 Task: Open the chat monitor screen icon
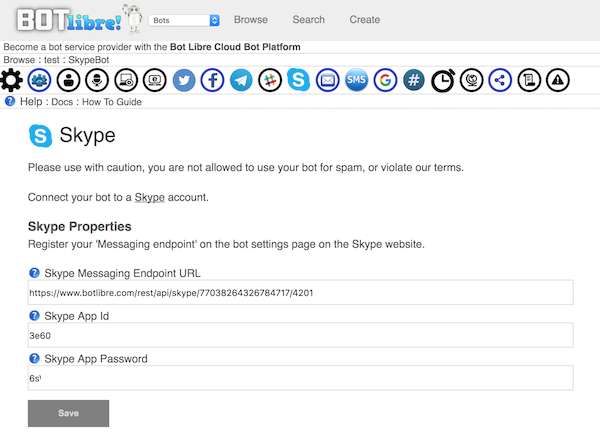point(155,80)
